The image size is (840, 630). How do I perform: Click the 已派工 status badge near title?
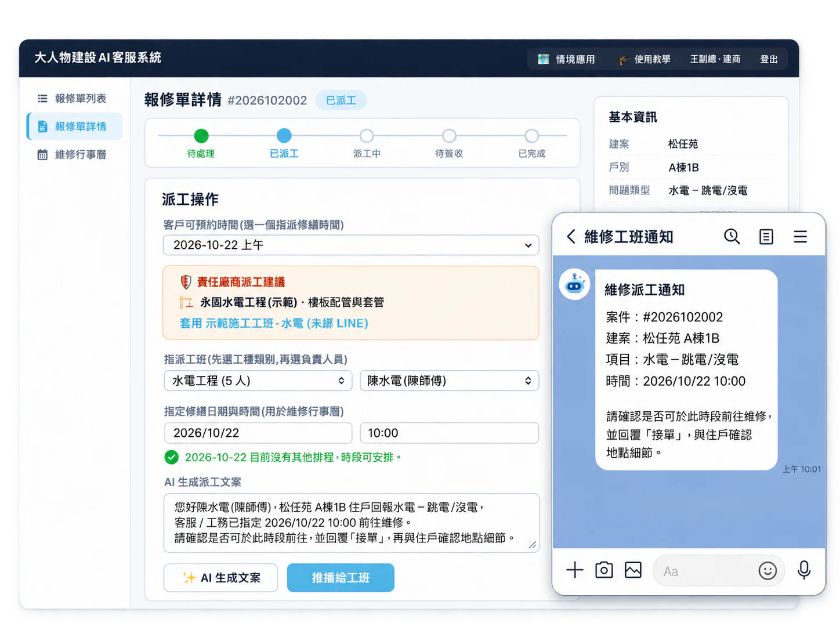[x=341, y=100]
